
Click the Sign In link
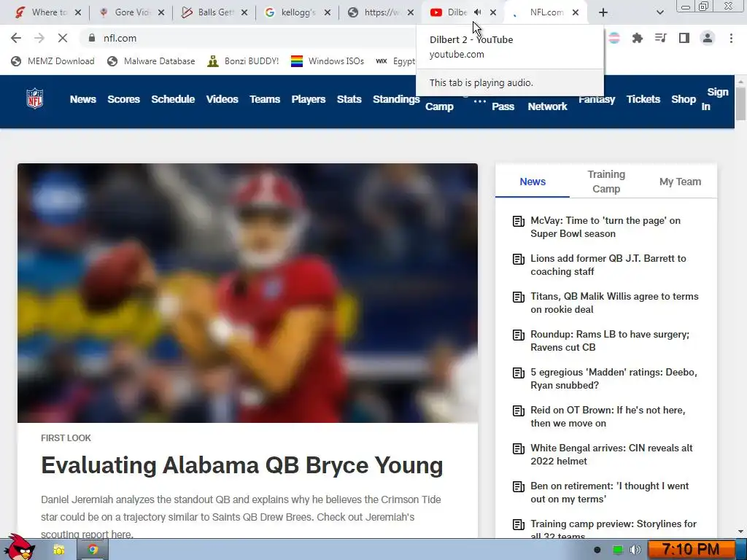[713, 99]
